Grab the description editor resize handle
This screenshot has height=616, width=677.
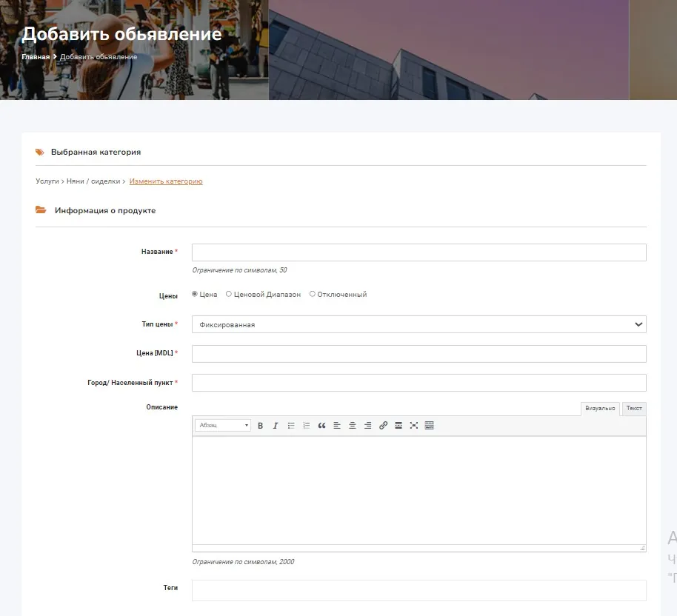[642, 548]
